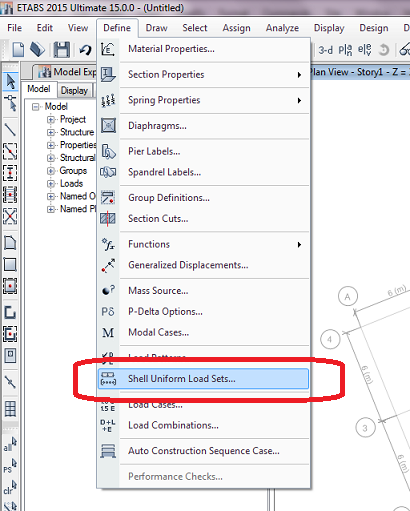Open the View menu
This screenshot has height=511, width=410.
pos(78,28)
